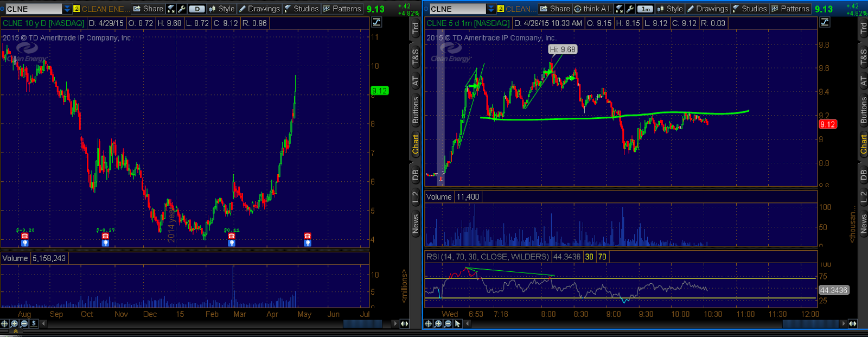Click scroll-right arrow below left chart
This screenshot has width=868, height=337.
(x=394, y=323)
